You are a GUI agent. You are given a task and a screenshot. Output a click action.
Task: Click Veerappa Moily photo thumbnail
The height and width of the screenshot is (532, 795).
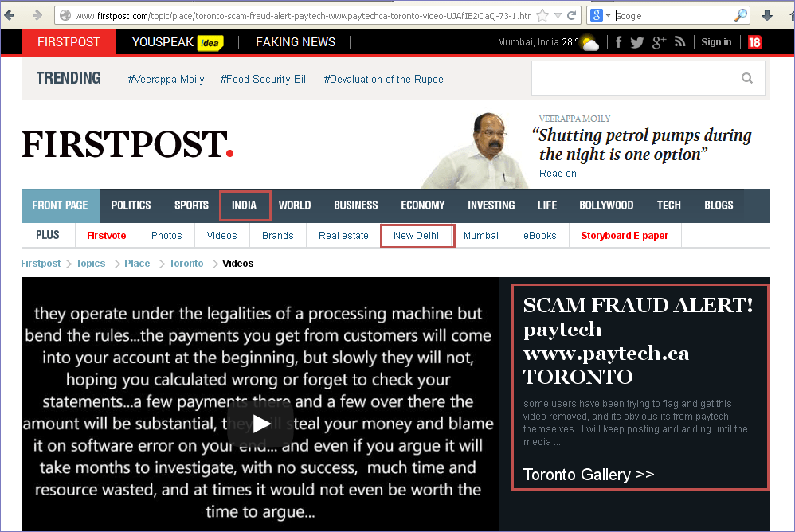(x=474, y=151)
